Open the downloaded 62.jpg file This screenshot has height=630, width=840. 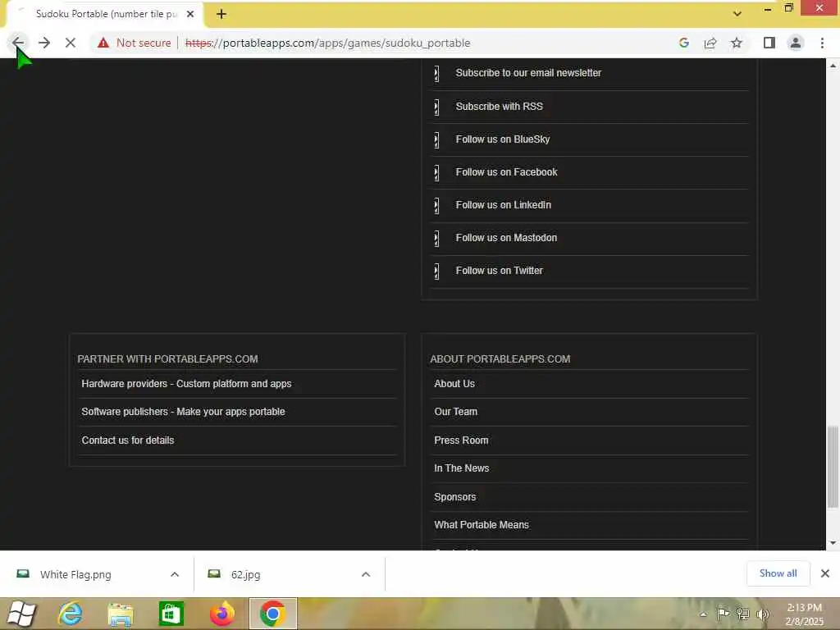point(245,574)
